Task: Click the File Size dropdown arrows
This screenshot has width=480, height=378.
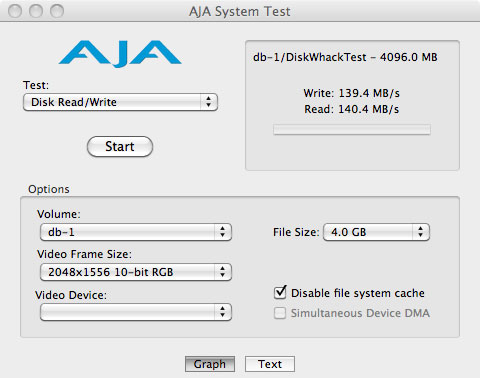Action: [421, 232]
